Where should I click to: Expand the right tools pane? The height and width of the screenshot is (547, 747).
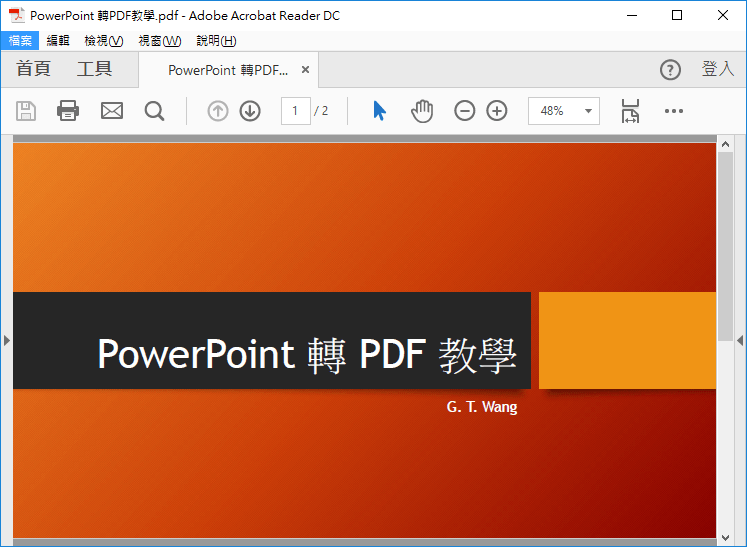[740, 340]
